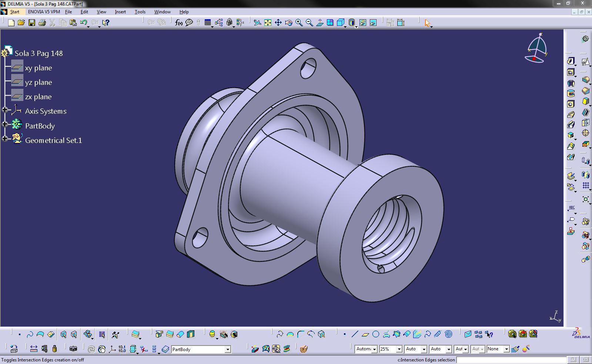Select the Line tool in bottom toolbar

pyautogui.click(x=355, y=334)
